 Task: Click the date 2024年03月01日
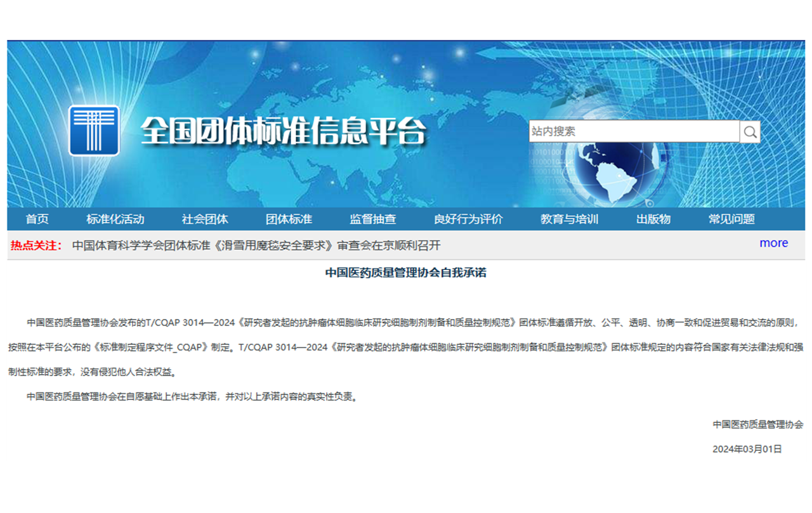747,449
